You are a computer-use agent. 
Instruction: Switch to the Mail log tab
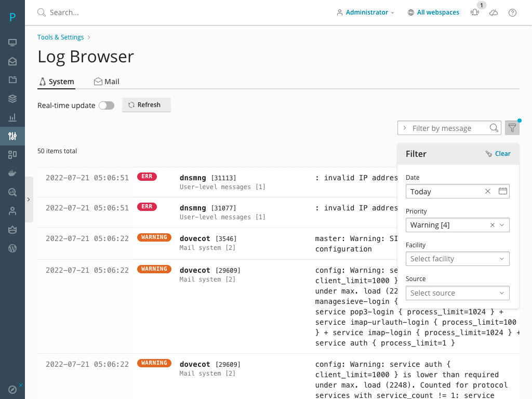[x=107, y=82]
